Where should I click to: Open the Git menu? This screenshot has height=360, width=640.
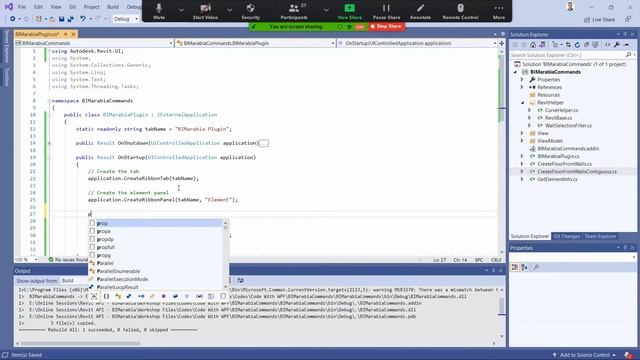pos(72,7)
